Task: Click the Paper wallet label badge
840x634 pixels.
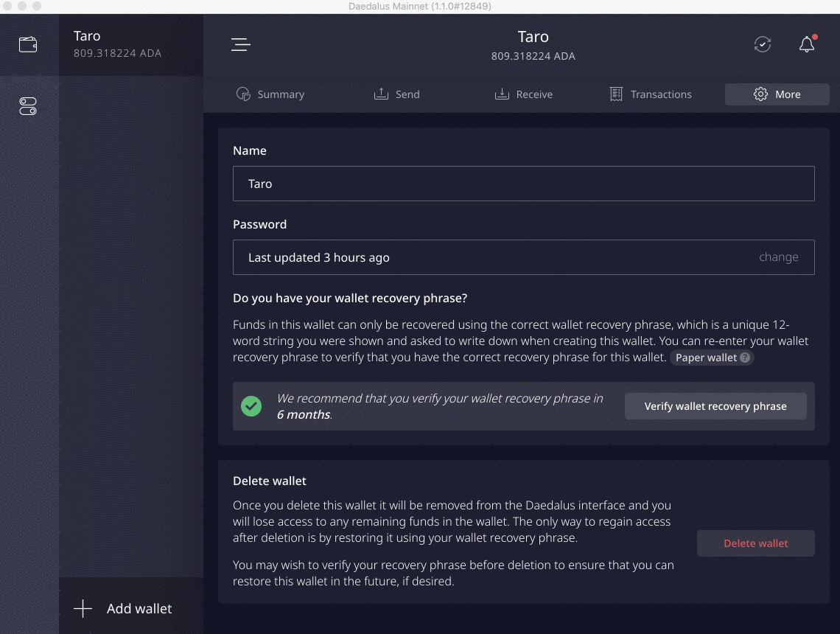Action: [706, 358]
